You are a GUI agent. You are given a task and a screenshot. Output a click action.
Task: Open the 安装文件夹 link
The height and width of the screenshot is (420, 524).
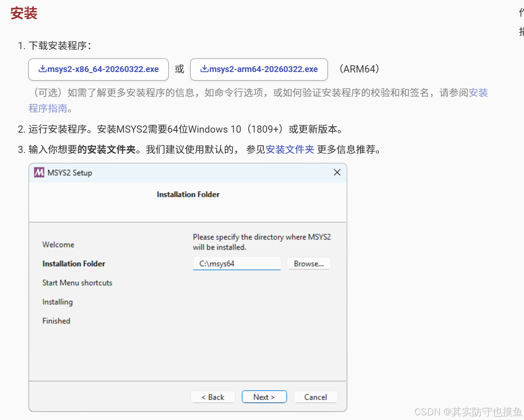tap(290, 150)
